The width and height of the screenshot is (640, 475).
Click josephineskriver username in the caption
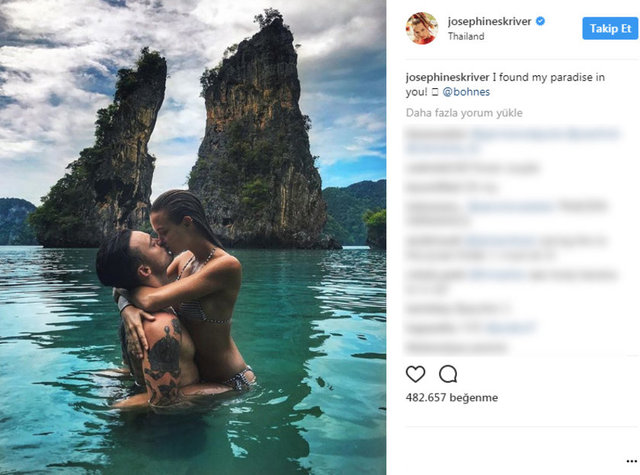(x=447, y=77)
